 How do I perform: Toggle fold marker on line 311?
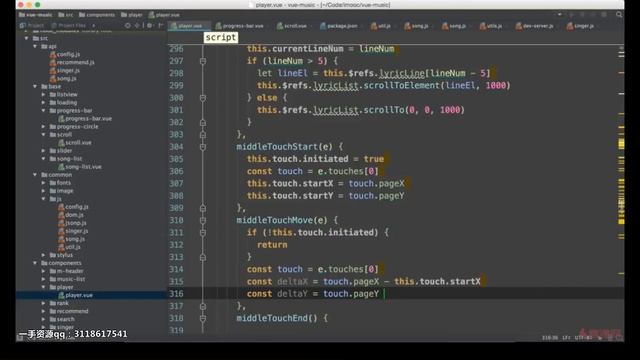point(202,232)
